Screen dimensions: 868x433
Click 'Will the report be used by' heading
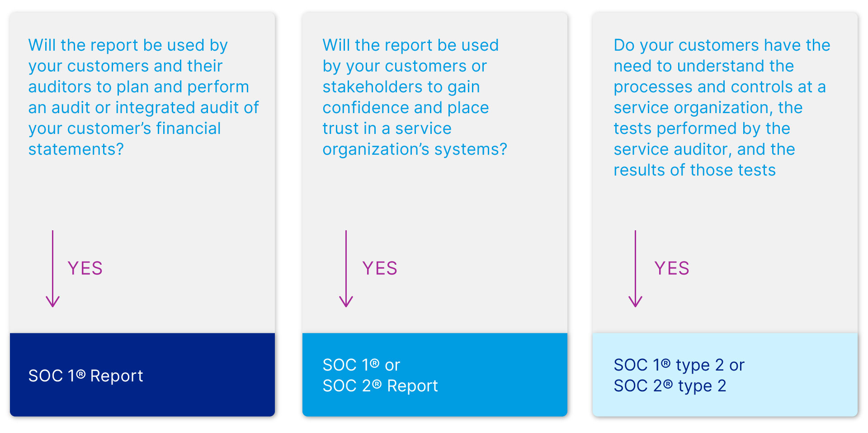click(128, 45)
